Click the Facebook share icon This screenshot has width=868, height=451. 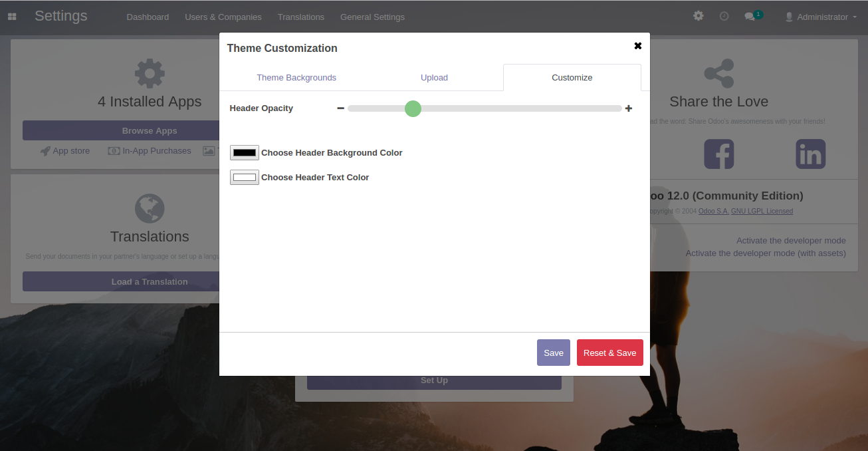[718, 154]
